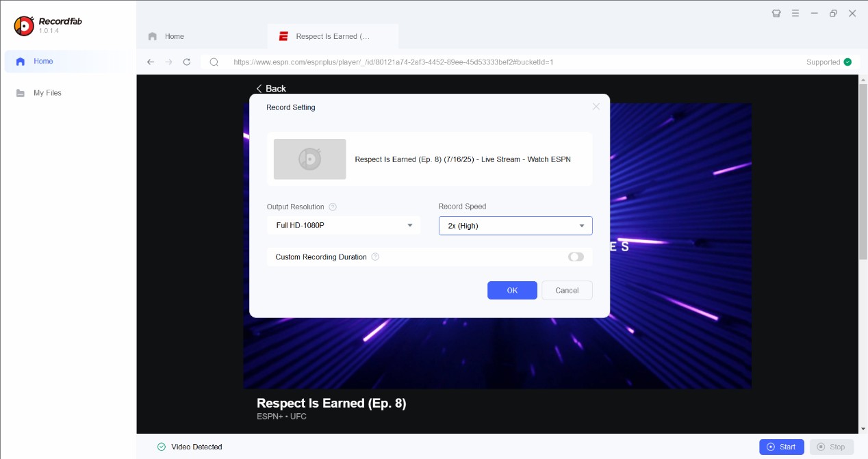Click the ESPN URL address field
This screenshot has height=459, width=868.
(393, 62)
